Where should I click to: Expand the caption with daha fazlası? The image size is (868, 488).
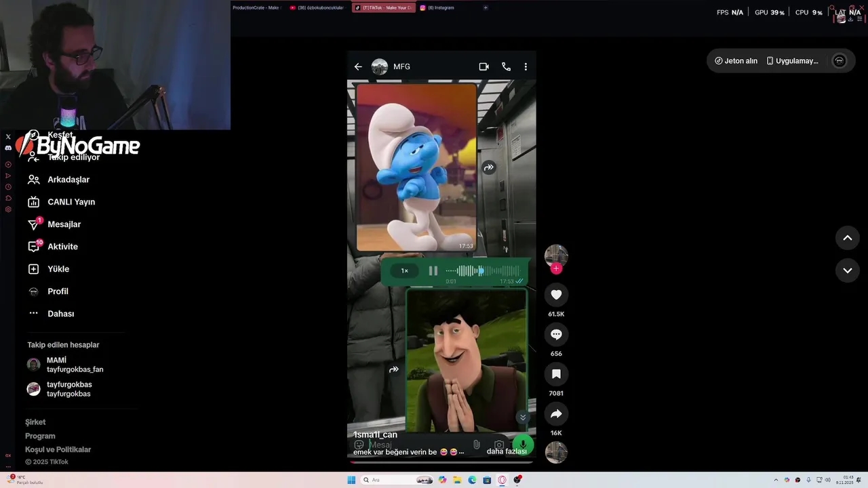[507, 451]
